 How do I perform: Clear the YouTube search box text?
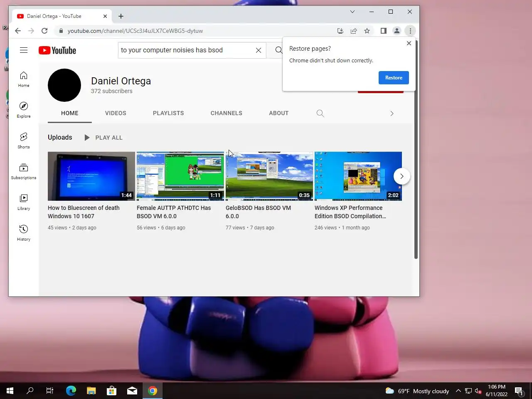pyautogui.click(x=259, y=50)
